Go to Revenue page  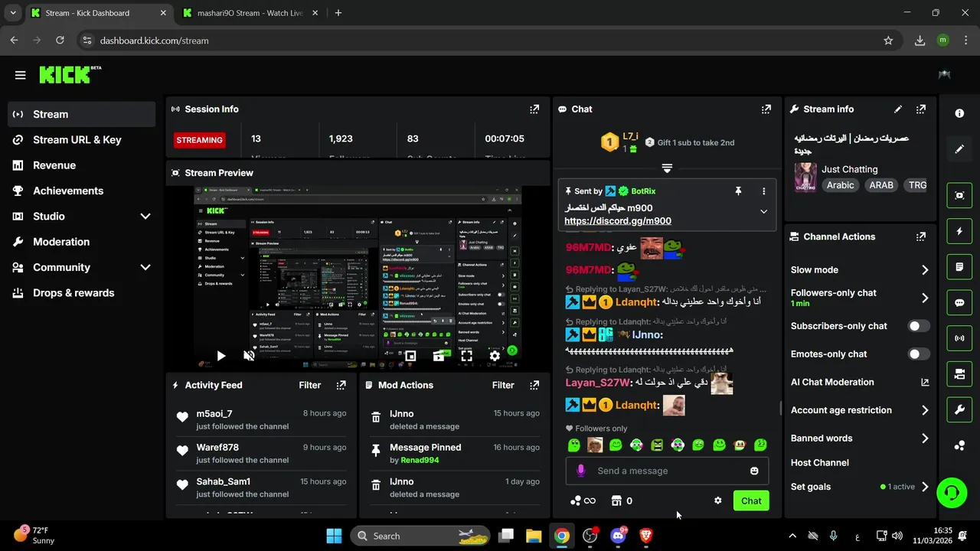82,165
